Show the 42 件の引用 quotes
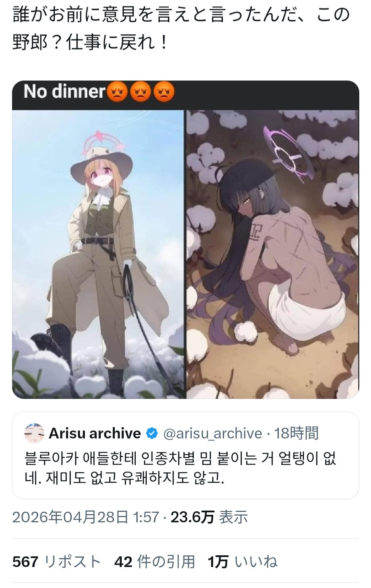371x588 pixels. [x=155, y=562]
